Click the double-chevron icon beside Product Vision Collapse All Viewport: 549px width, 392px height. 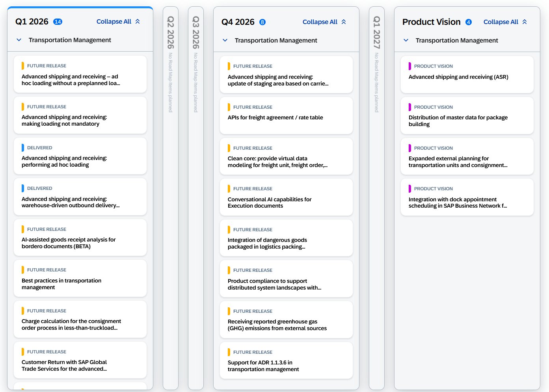coord(525,22)
